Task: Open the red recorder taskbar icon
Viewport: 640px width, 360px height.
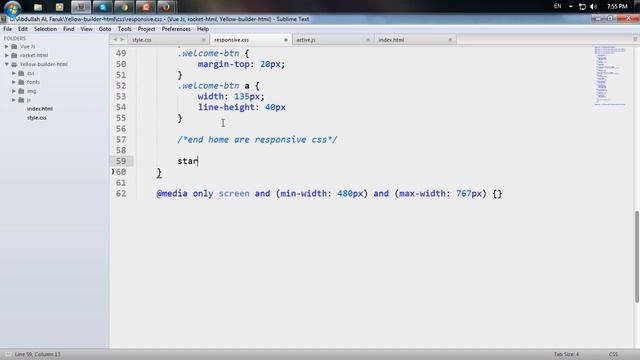Action: [x=146, y=7]
